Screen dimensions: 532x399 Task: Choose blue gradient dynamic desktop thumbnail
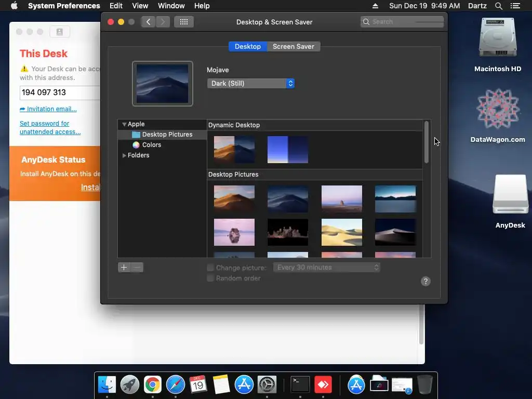288,150
